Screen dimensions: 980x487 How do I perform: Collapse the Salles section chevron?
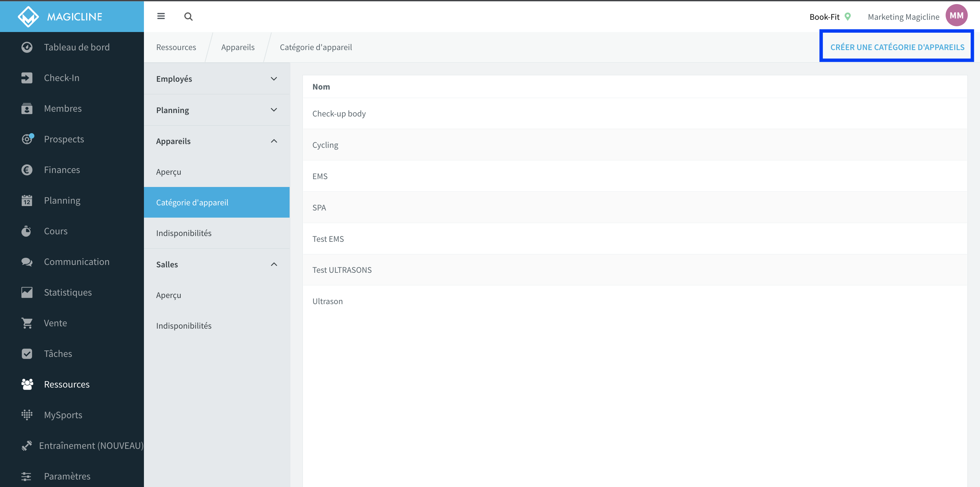click(x=274, y=264)
